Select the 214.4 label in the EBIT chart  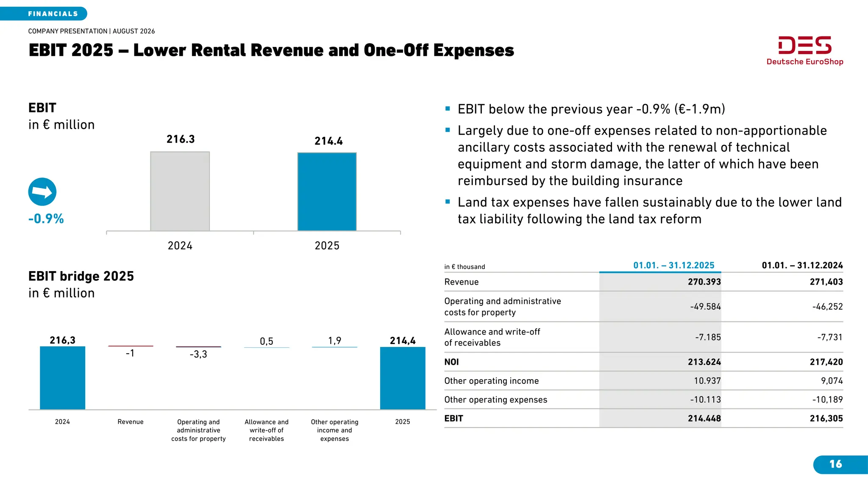click(328, 141)
